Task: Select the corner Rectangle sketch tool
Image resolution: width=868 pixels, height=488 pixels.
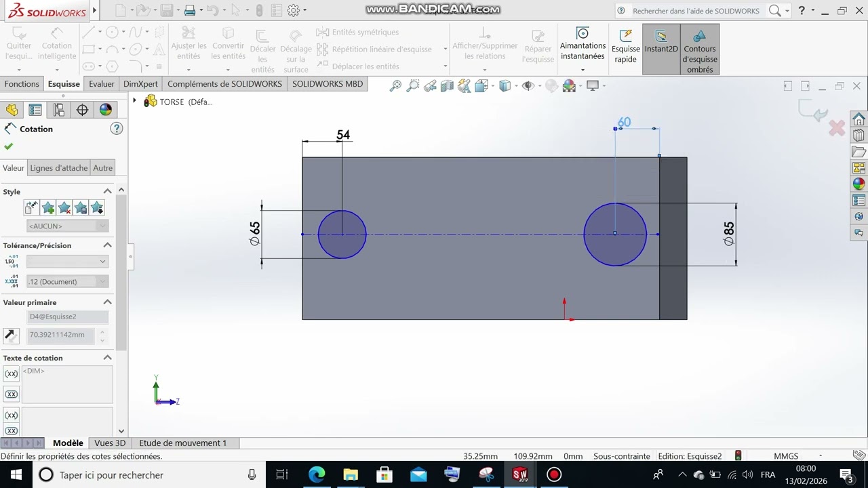Action: click(x=88, y=49)
